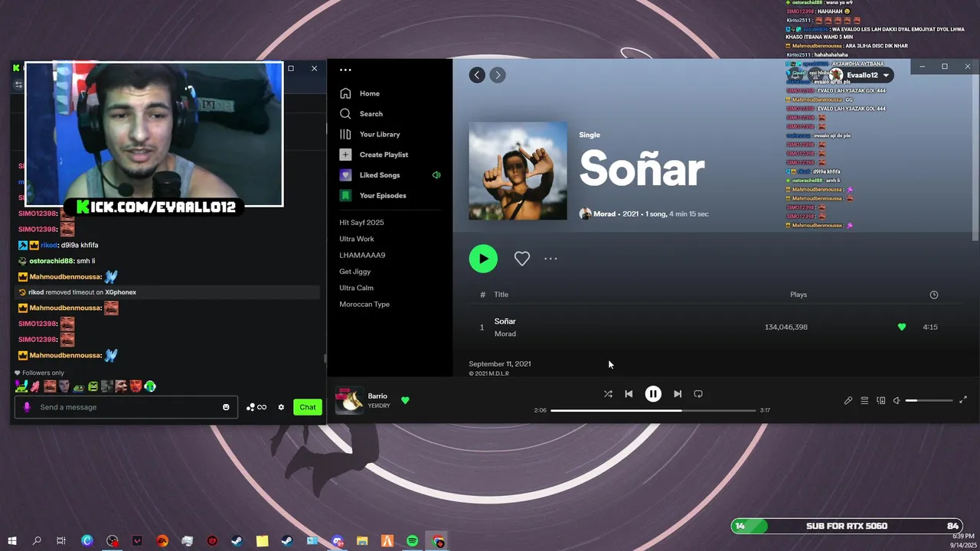Image resolution: width=980 pixels, height=551 pixels.
Task: Open Spotify from the taskbar
Action: tap(412, 541)
